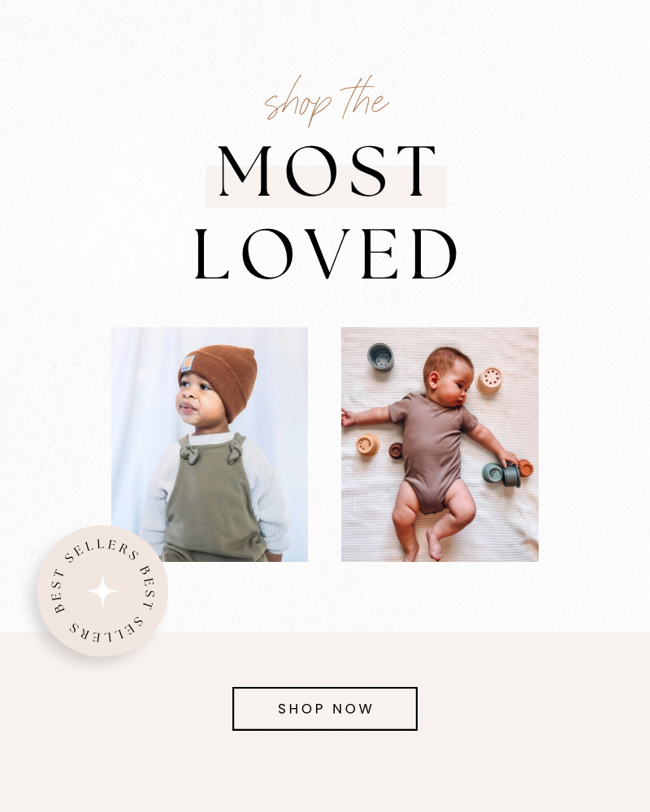The height and width of the screenshot is (812, 650).
Task: Click the grey stacking cup near baby's head
Action: tap(380, 356)
